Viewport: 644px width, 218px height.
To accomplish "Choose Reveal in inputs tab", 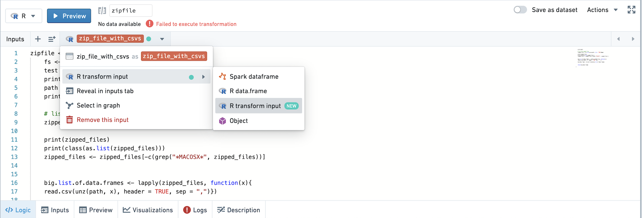I will (136, 91).
